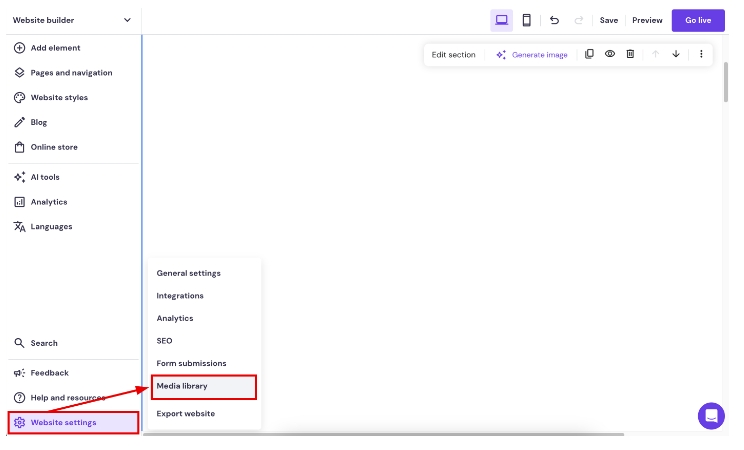744x450 pixels.
Task: Open AI tools in sidebar
Action: tap(45, 177)
